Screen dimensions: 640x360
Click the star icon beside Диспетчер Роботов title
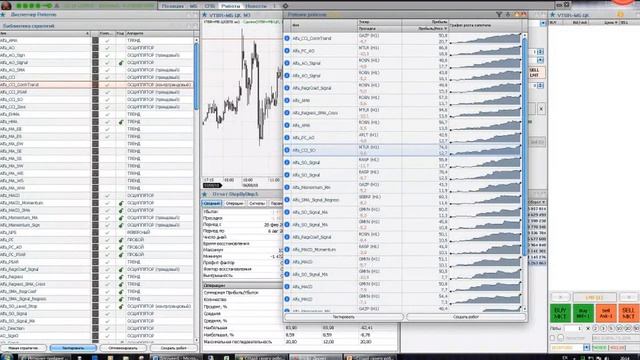(3, 15)
